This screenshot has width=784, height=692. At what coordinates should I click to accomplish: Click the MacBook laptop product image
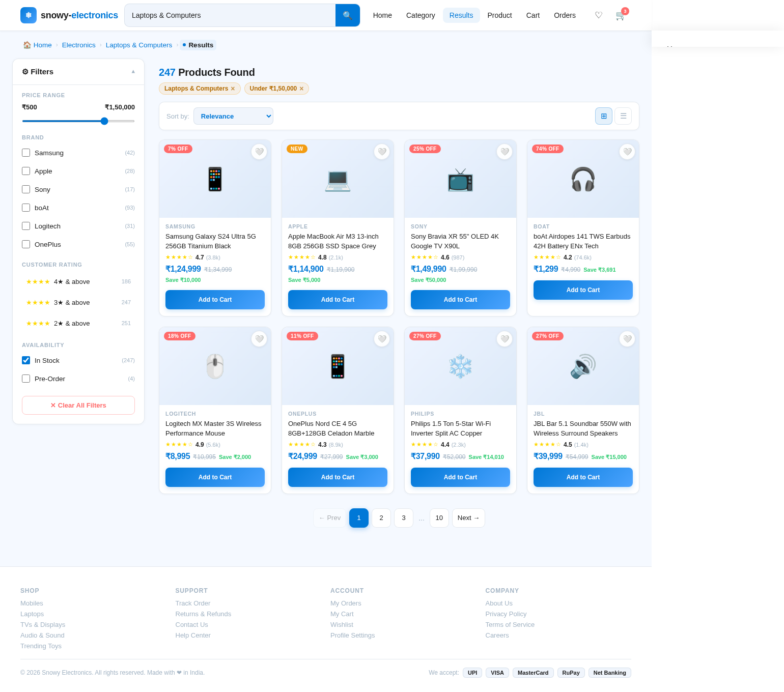pos(338,179)
